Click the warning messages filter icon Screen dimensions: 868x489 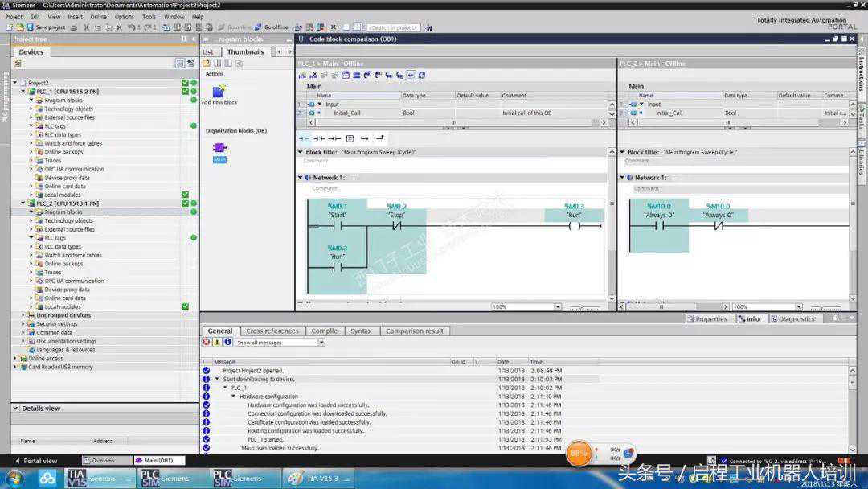(x=217, y=342)
